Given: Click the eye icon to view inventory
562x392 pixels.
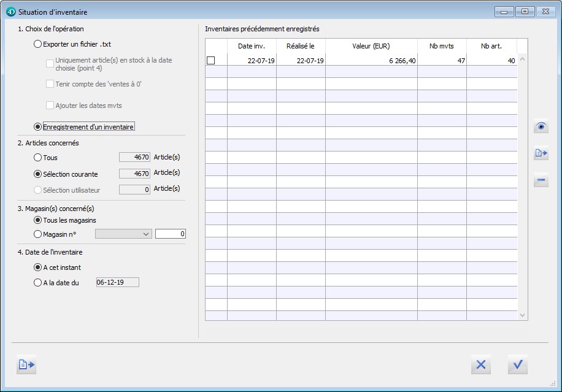Looking at the screenshot, I should [x=541, y=127].
